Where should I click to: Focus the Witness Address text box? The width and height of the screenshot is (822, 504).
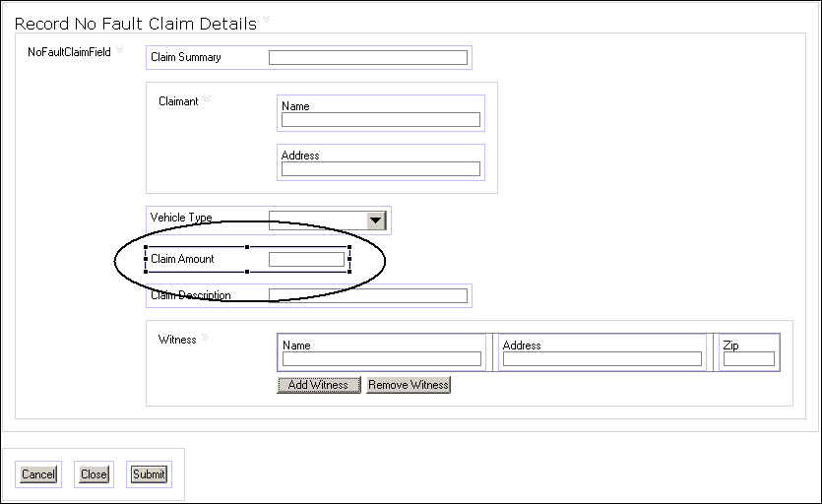pyautogui.click(x=602, y=358)
